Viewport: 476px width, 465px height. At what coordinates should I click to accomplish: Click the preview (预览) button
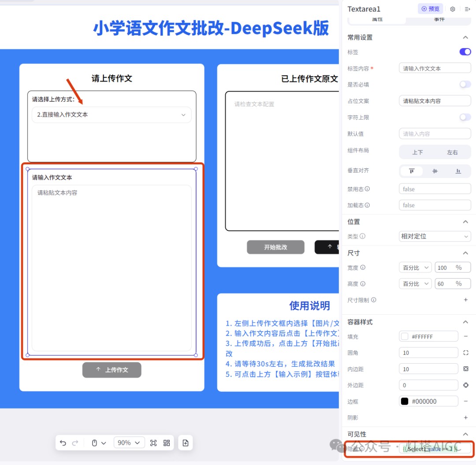click(430, 9)
